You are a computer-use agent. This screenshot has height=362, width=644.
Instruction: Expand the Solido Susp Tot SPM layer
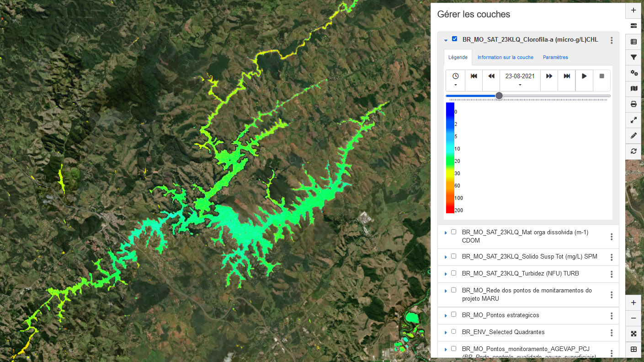pos(446,257)
